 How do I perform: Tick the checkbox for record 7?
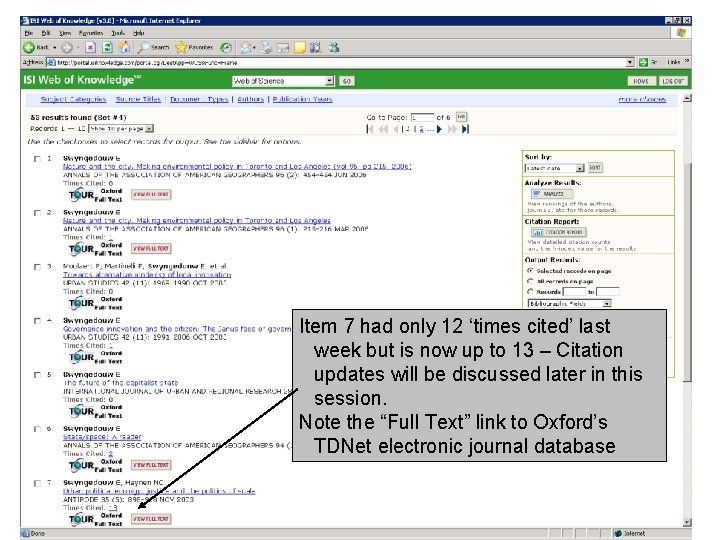37,484
